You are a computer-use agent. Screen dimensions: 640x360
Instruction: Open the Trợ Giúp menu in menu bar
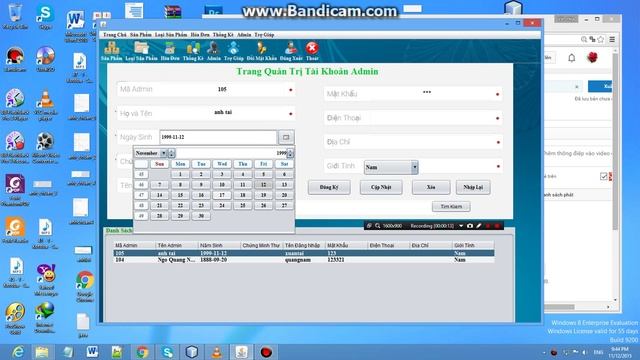point(264,35)
